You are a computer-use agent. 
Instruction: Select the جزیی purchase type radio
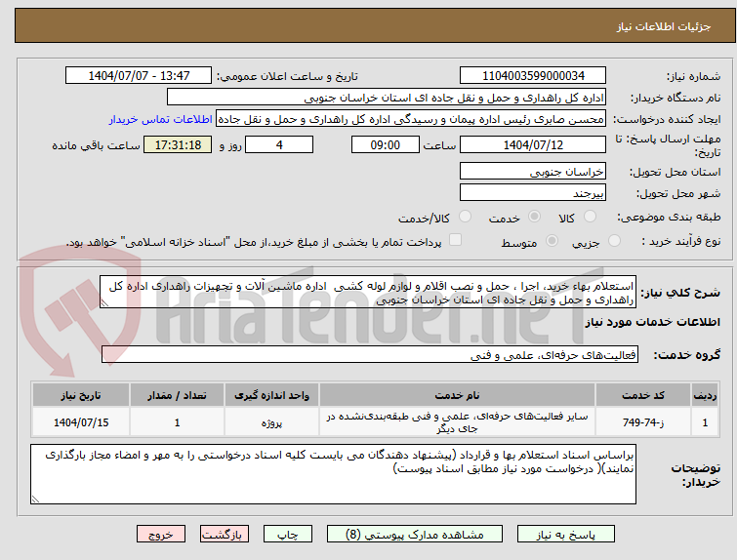click(614, 241)
